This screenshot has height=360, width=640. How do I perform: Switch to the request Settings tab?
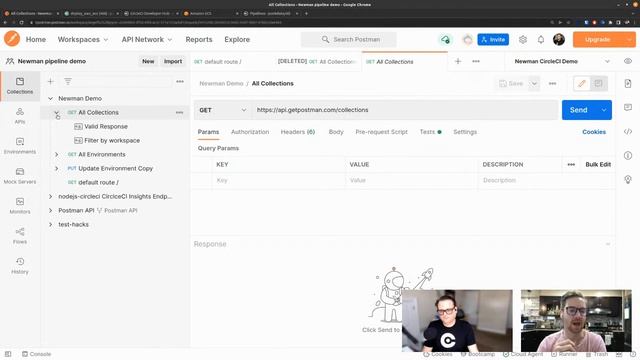[x=465, y=132]
